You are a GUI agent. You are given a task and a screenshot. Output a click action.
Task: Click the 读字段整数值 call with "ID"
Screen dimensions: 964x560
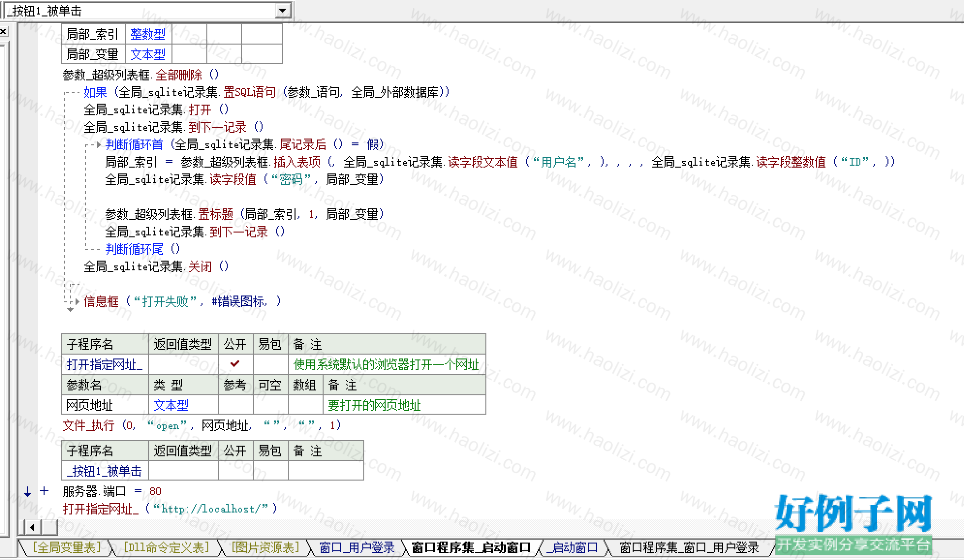coord(791,162)
